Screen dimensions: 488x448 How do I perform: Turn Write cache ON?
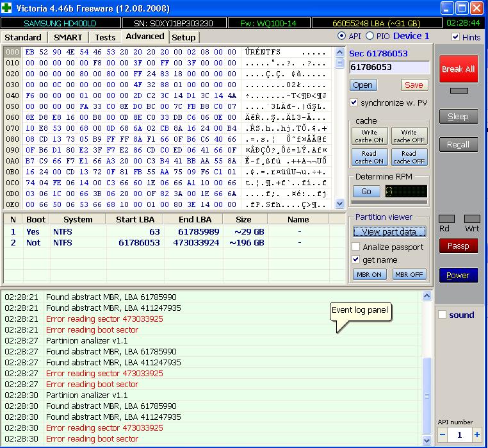coord(370,136)
